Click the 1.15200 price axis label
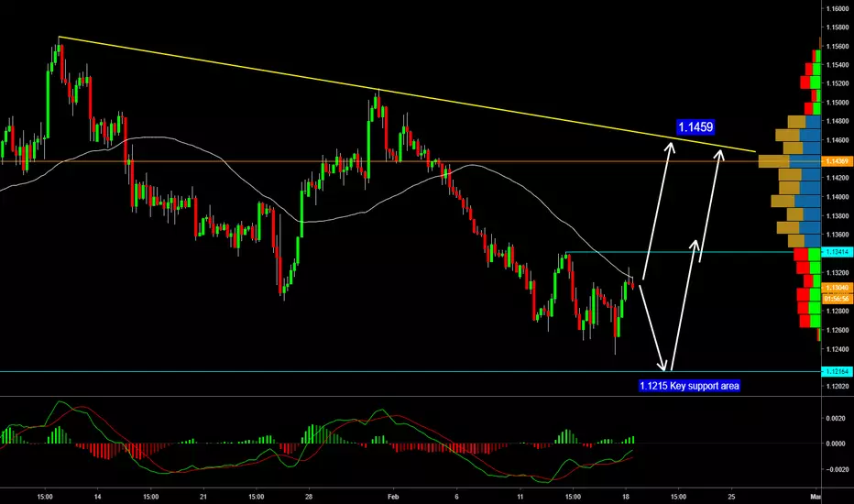 coord(838,83)
